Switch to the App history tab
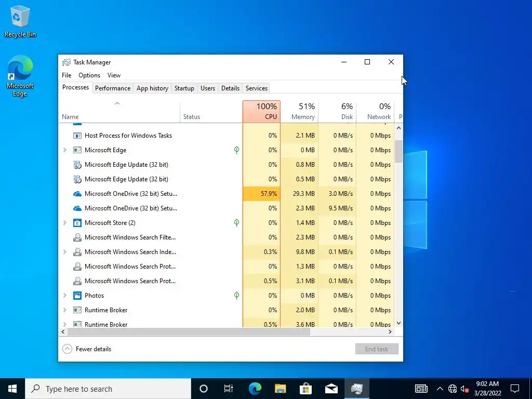The height and width of the screenshot is (399, 532). click(x=152, y=88)
